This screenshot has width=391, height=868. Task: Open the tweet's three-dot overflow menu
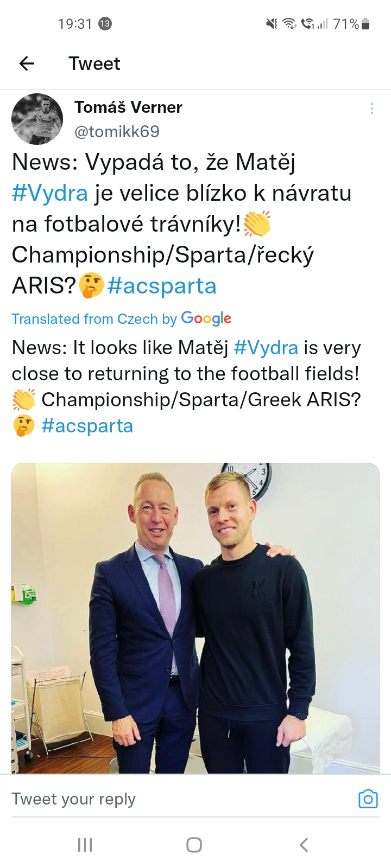click(371, 108)
